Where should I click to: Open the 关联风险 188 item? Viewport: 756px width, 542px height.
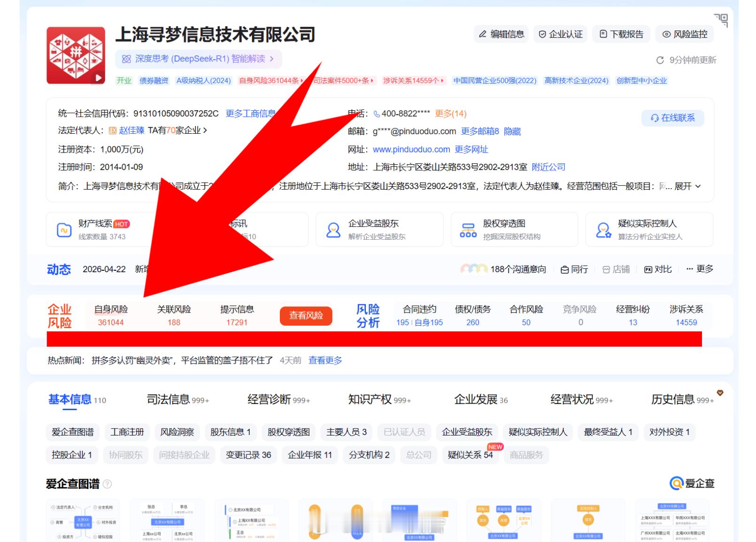[x=174, y=316]
